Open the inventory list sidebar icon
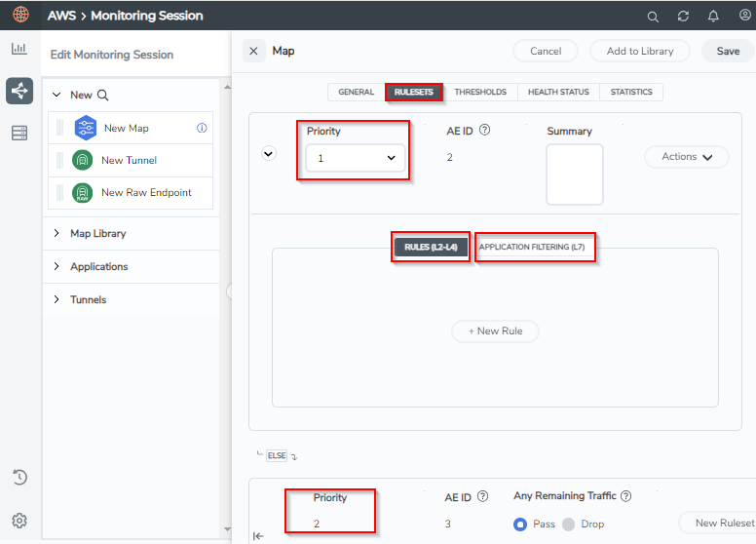Screen dimensions: 756x544 point(19,133)
